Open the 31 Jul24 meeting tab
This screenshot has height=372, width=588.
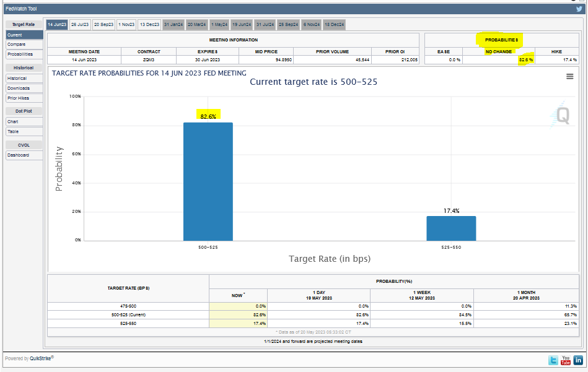(x=265, y=25)
